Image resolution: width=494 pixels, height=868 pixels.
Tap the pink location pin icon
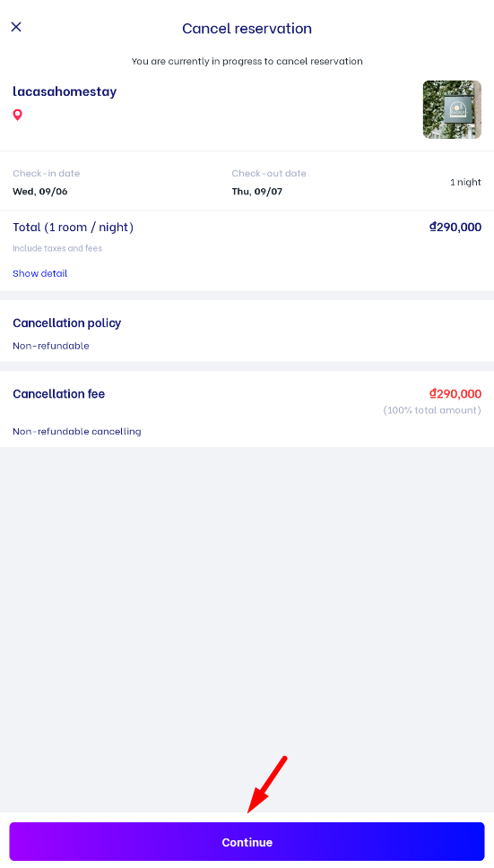[x=18, y=115]
